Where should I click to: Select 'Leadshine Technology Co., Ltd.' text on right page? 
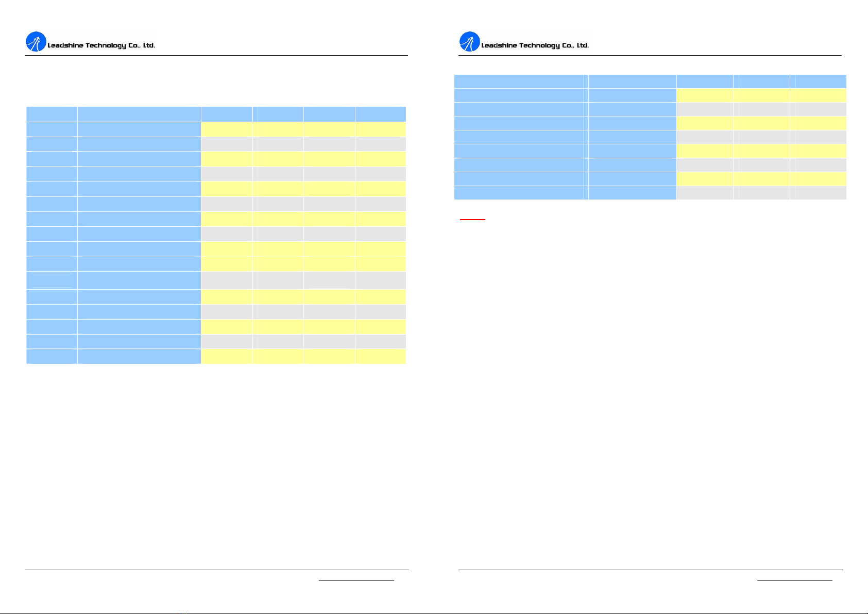coord(535,45)
